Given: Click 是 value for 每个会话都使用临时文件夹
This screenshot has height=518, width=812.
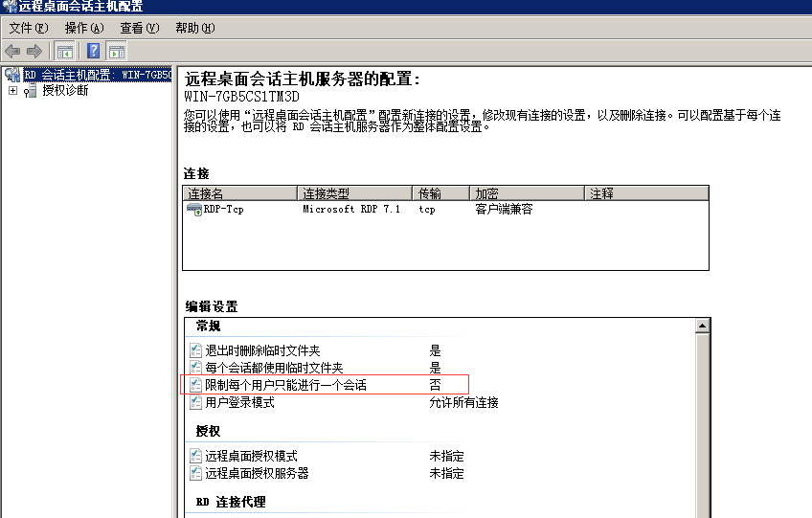Looking at the screenshot, I should [x=435, y=368].
